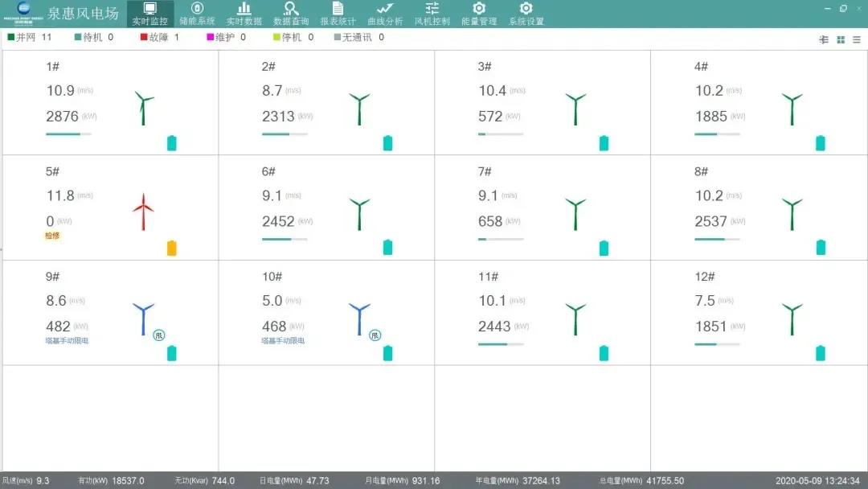Viewport: 868px width, 489px height.
Task: Open 能量管理 energy management
Action: 479,14
